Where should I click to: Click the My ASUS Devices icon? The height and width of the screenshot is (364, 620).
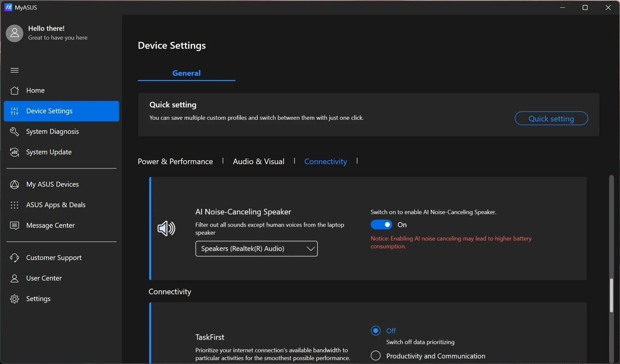(x=15, y=184)
